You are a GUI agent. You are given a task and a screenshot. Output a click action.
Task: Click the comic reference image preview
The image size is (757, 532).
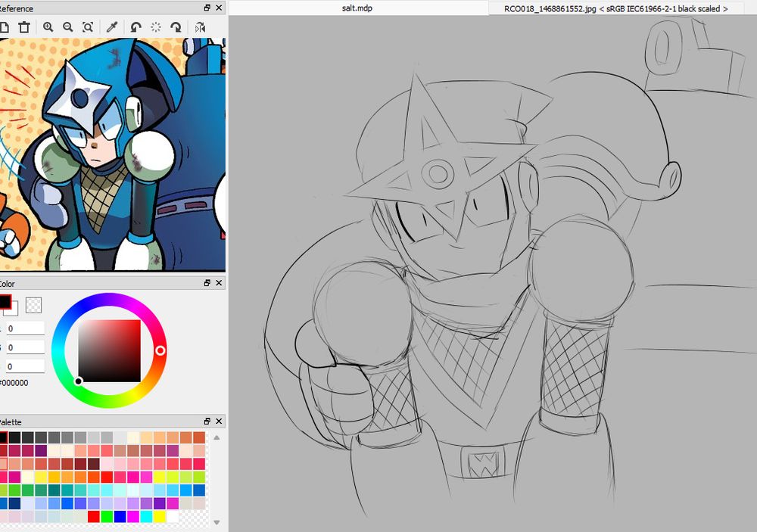113,154
